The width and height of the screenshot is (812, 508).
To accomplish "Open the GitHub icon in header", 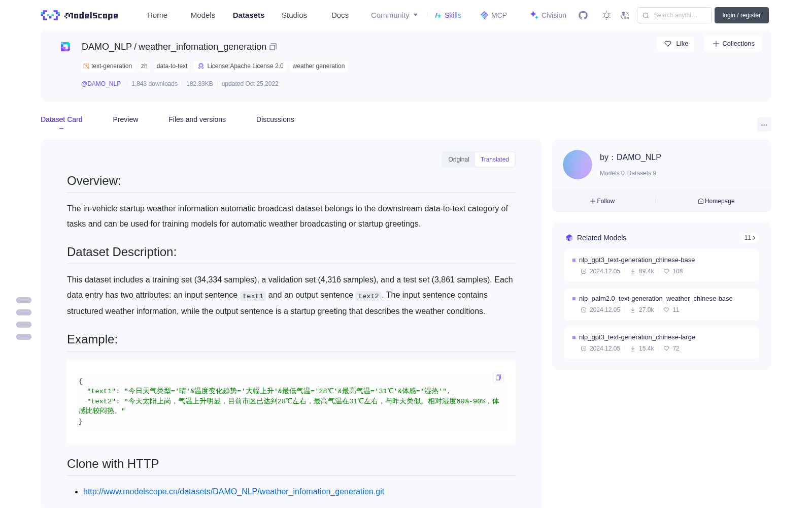I will (583, 15).
